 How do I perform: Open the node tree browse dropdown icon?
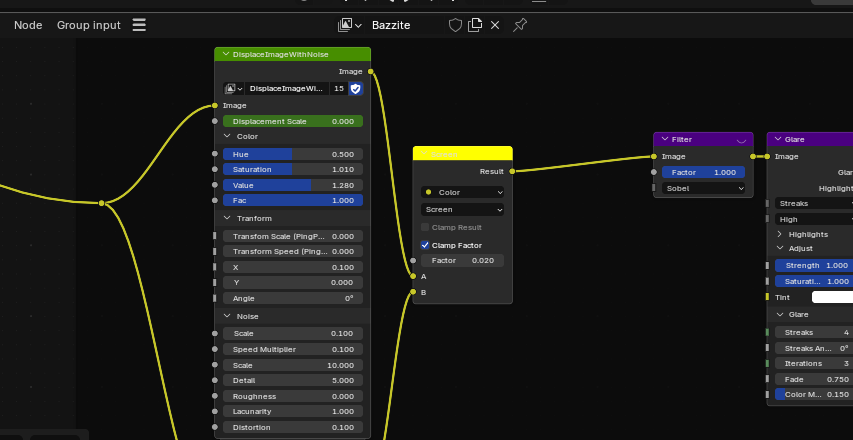coord(350,25)
